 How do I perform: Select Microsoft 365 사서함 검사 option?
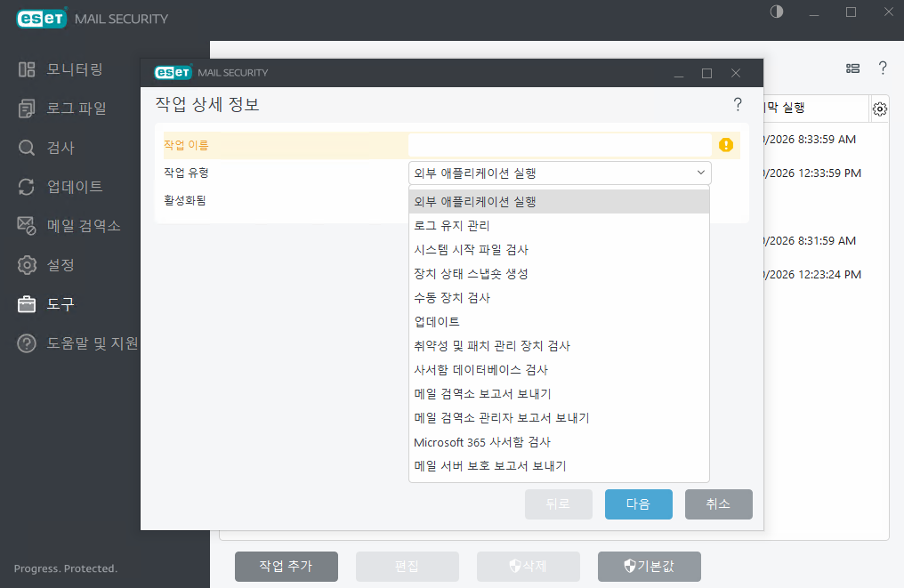559,442
